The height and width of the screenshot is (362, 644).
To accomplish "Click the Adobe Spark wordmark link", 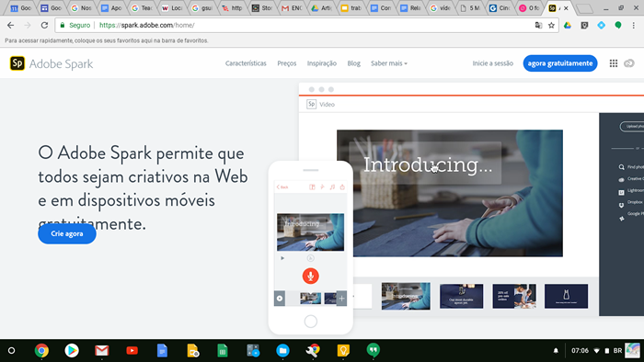I will tap(62, 64).
